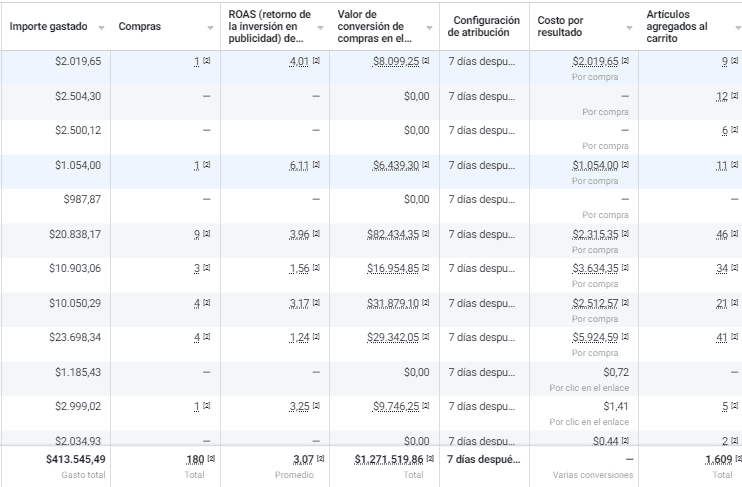Click footnote icon beside ROAS 3,96
The image size is (742, 487).
coord(316,234)
